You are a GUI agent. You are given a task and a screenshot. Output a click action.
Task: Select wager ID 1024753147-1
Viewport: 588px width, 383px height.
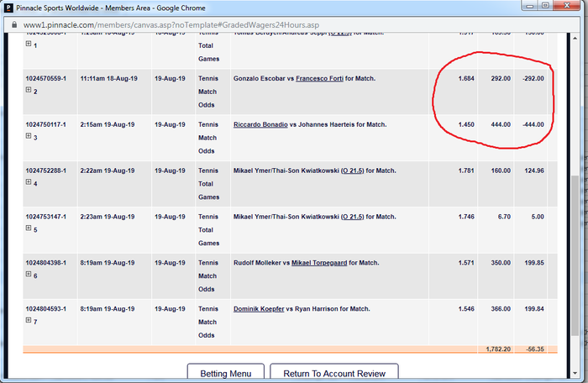coord(45,217)
